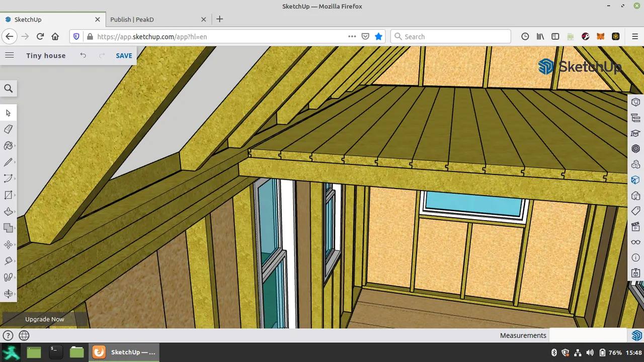Open the Instructor graduation cap panel

click(x=636, y=133)
